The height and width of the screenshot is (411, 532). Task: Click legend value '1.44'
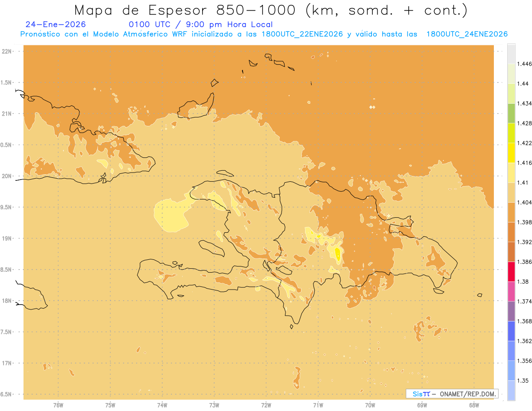(x=523, y=84)
